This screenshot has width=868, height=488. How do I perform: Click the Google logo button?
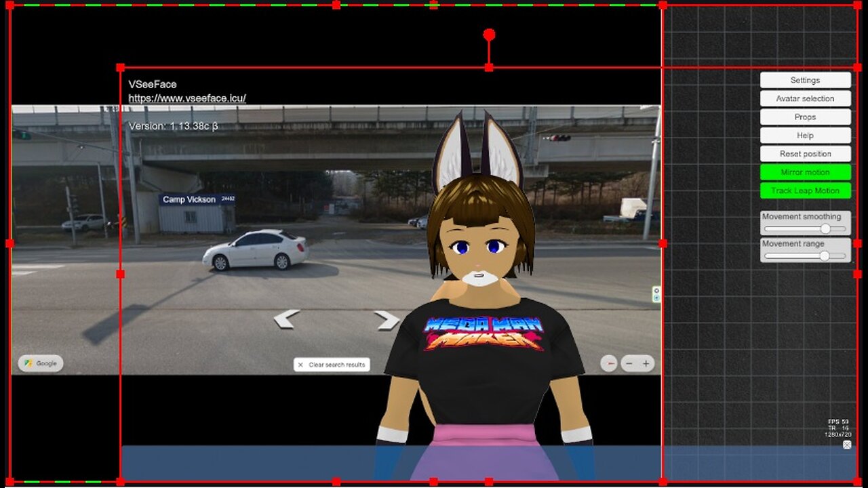tap(41, 363)
